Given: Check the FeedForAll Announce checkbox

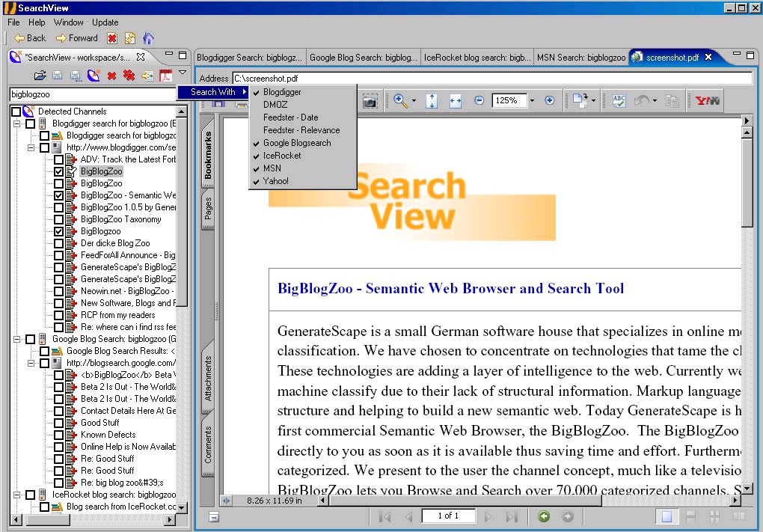Looking at the screenshot, I should (x=59, y=256).
